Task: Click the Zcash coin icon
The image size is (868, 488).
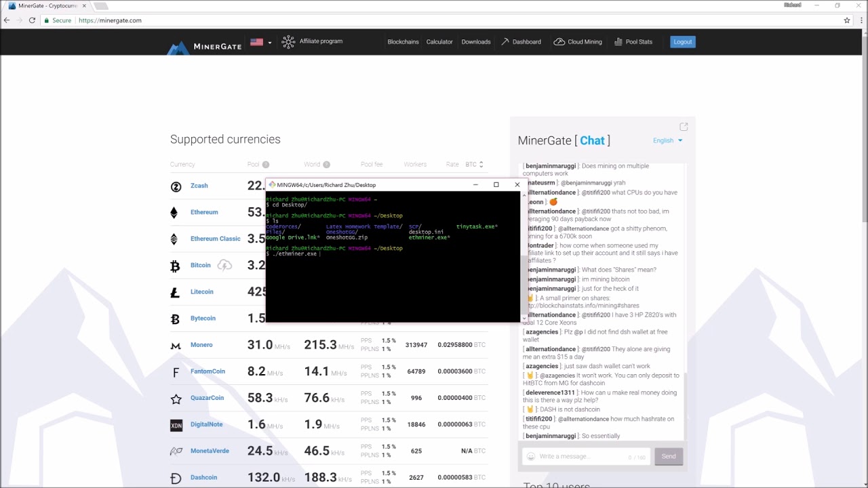Action: pyautogui.click(x=176, y=186)
